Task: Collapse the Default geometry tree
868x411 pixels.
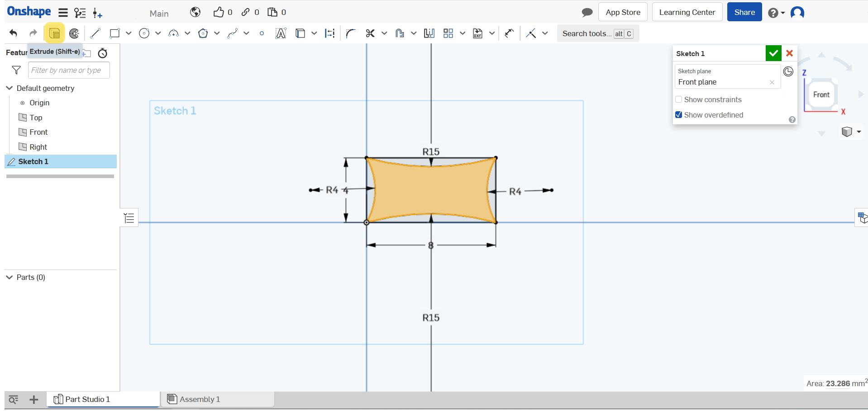Action: pyautogui.click(x=10, y=88)
